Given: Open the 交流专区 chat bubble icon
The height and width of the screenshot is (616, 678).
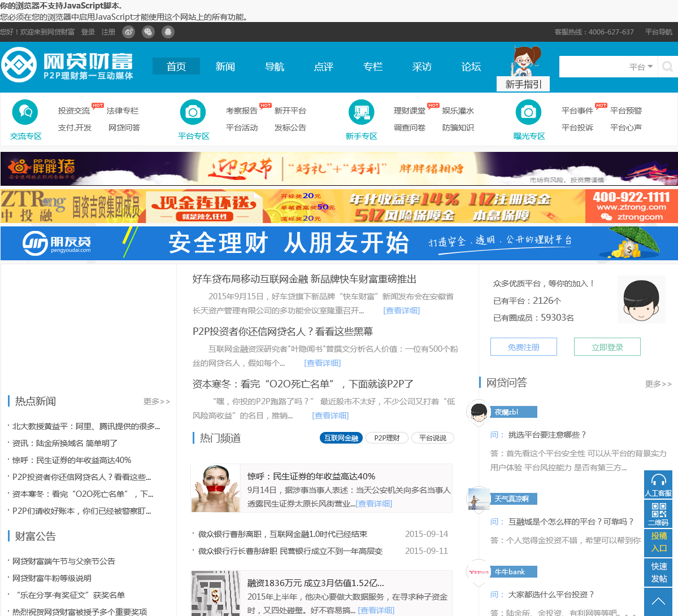Looking at the screenshot, I should click(25, 112).
